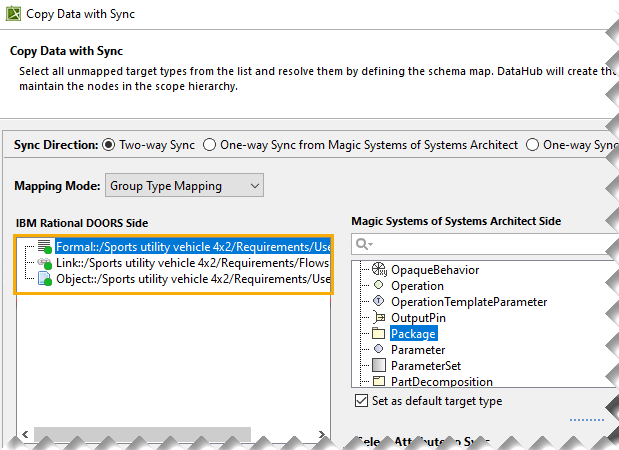Screen dimensions: 619x450
Task: Select the Link::/Sports utility vehicle Flows row
Action: pyautogui.click(x=192, y=263)
